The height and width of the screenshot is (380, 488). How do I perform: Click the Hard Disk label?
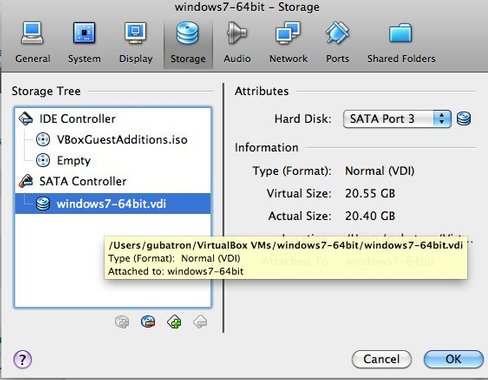pyautogui.click(x=303, y=119)
